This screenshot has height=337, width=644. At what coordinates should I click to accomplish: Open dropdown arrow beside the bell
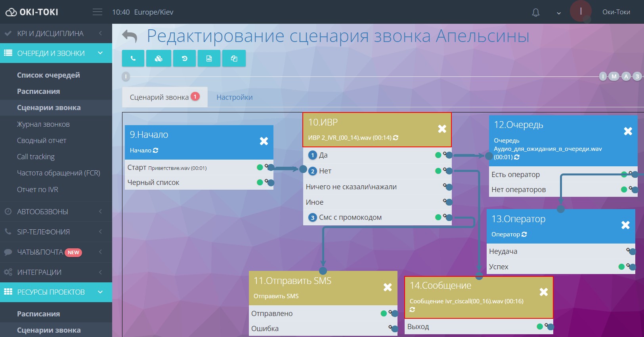pos(559,13)
